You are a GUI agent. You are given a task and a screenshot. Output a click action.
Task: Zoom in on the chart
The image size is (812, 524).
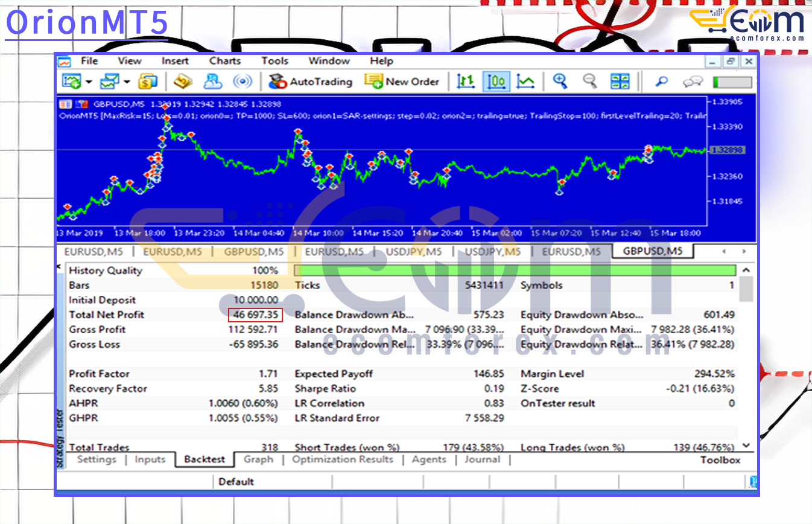560,81
